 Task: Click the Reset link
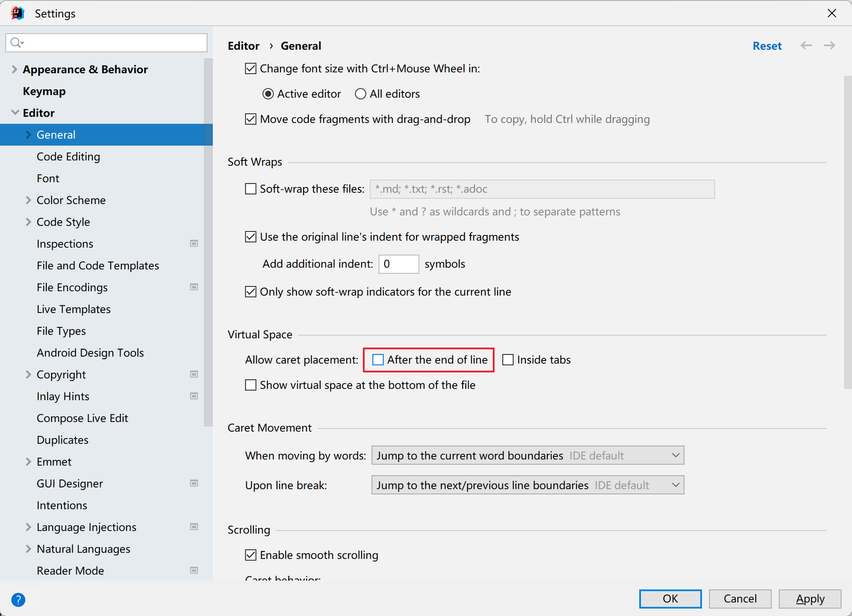767,45
